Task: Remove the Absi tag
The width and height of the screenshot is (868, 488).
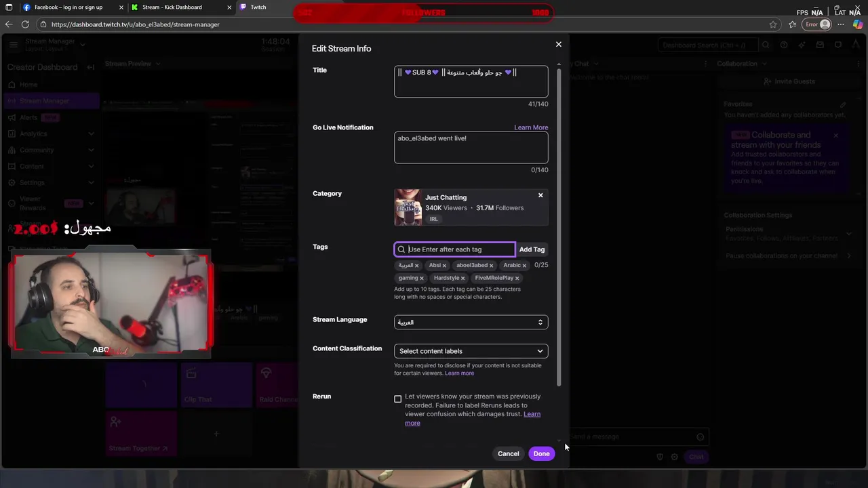Action: pyautogui.click(x=444, y=266)
